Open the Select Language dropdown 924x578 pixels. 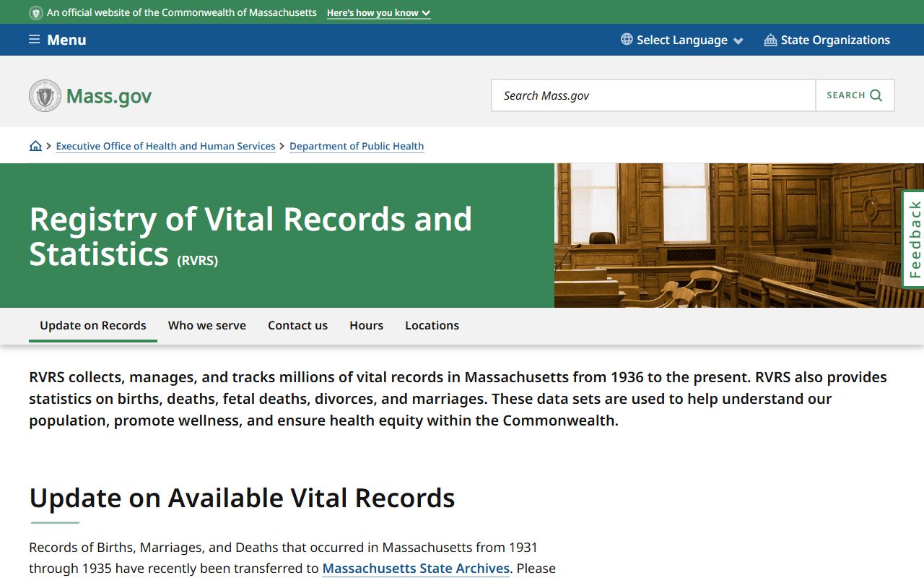coord(682,40)
